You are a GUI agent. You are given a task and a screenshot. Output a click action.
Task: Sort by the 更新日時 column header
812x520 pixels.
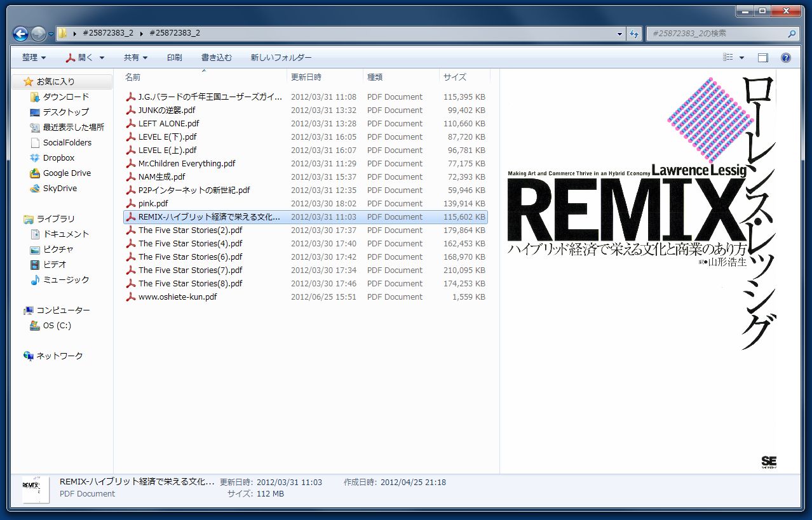click(x=325, y=77)
